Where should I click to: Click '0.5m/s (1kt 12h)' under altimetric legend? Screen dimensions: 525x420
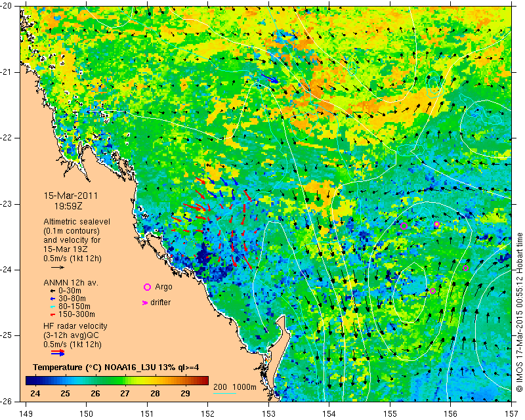click(72, 259)
